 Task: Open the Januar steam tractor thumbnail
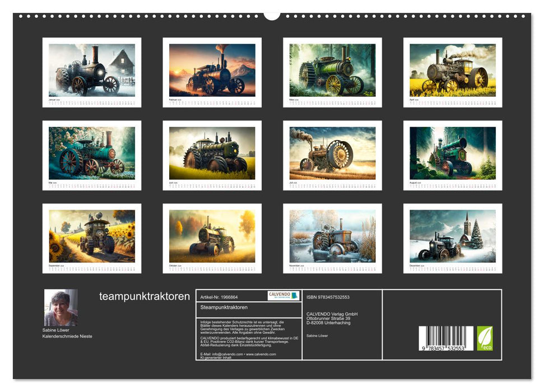point(92,70)
